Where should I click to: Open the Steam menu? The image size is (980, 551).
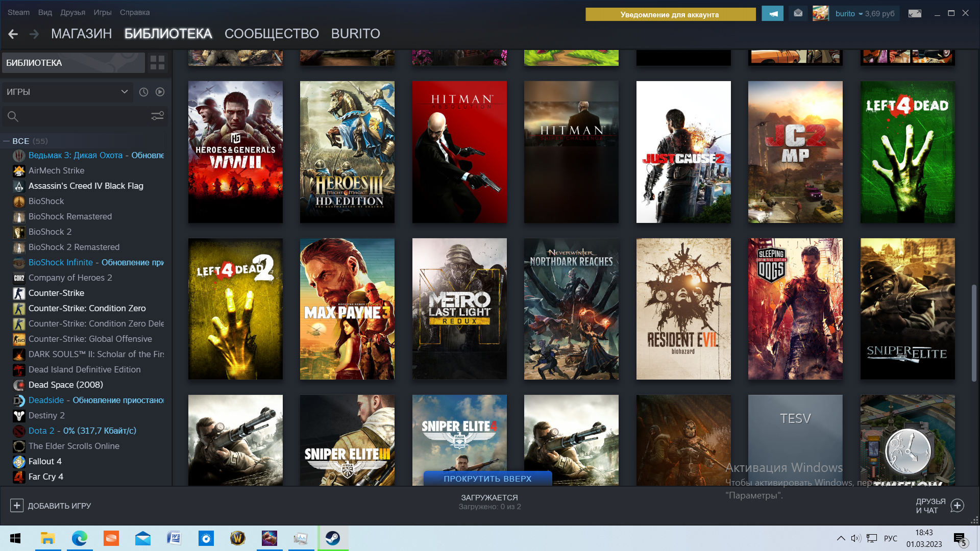[x=18, y=12]
